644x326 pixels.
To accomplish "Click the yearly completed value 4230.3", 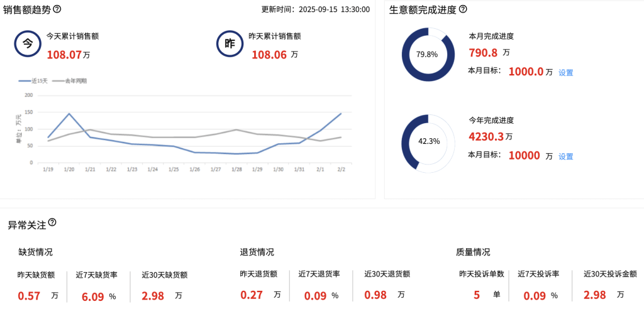I will coord(486,136).
